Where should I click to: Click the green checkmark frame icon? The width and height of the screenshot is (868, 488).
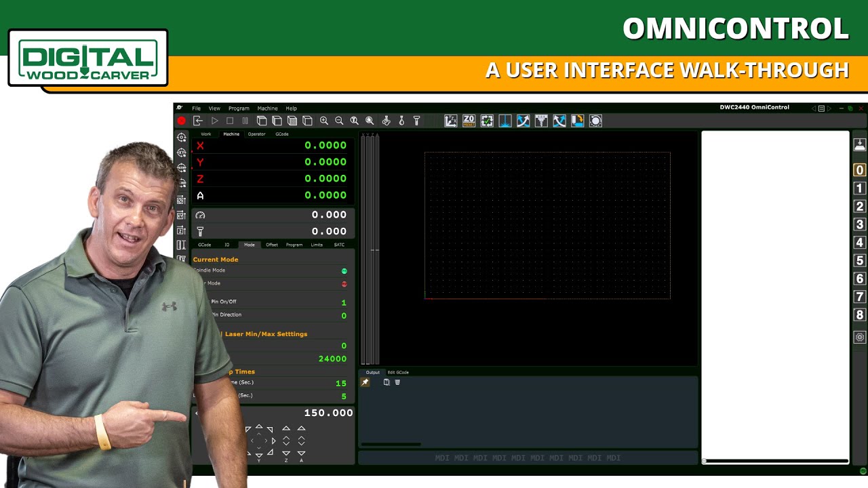point(487,121)
